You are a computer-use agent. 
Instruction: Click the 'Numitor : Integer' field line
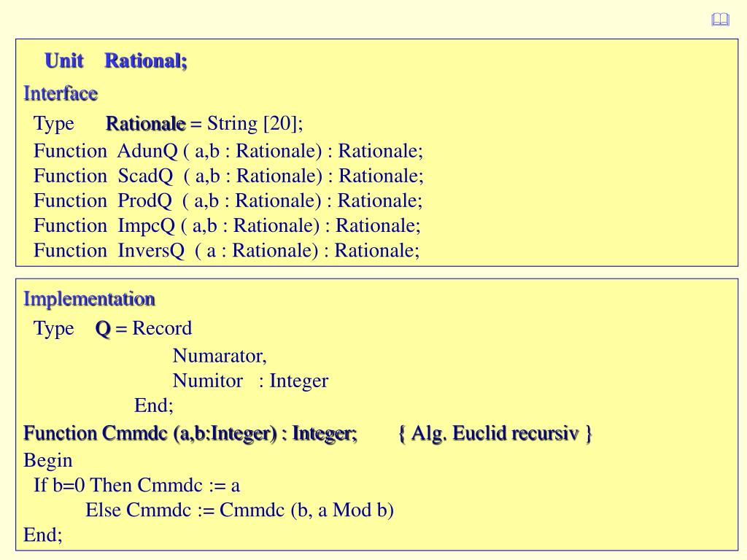pos(250,381)
